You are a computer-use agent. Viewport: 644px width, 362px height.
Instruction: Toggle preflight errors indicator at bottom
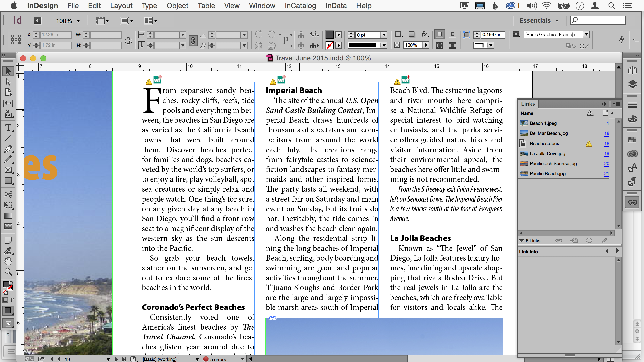[x=208, y=359]
